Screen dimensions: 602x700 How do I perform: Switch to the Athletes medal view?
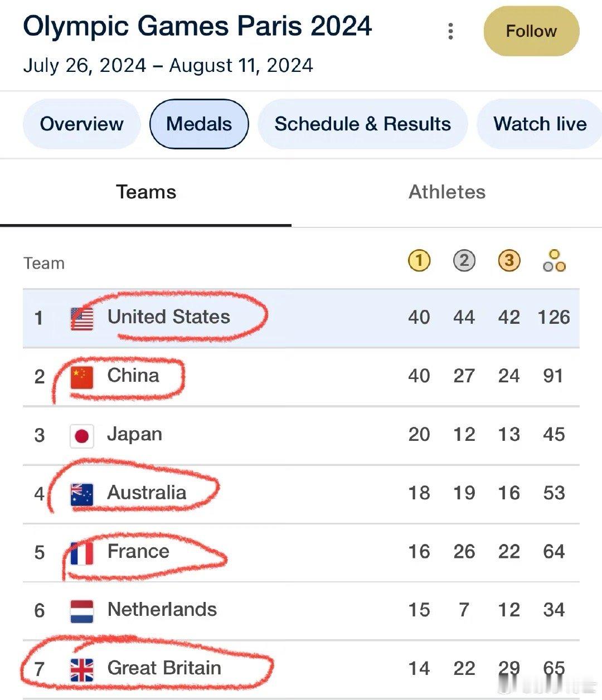coord(447,192)
